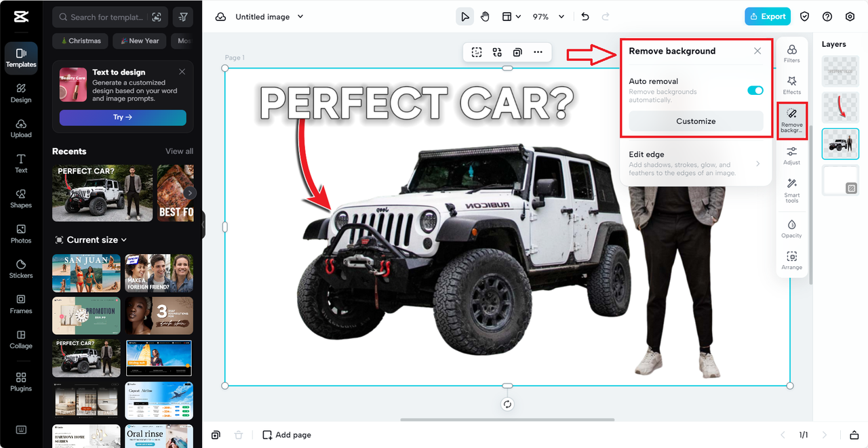
Task: Open the Arrange tool
Action: (x=791, y=260)
